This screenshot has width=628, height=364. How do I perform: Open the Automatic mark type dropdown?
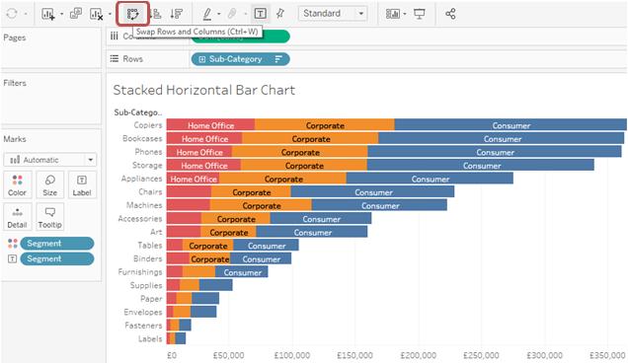point(50,160)
